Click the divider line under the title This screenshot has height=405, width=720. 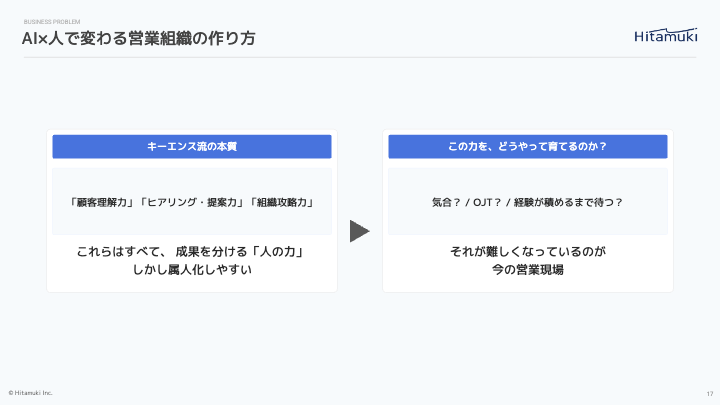(x=360, y=57)
